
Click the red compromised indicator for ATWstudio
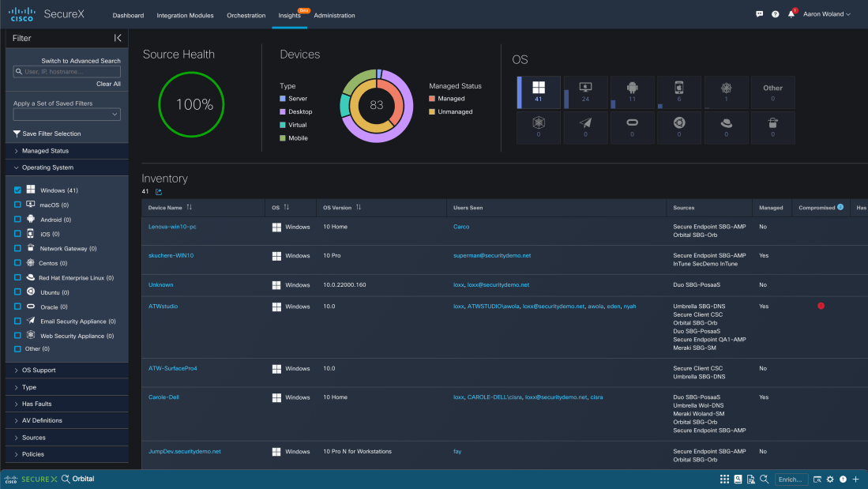click(821, 306)
